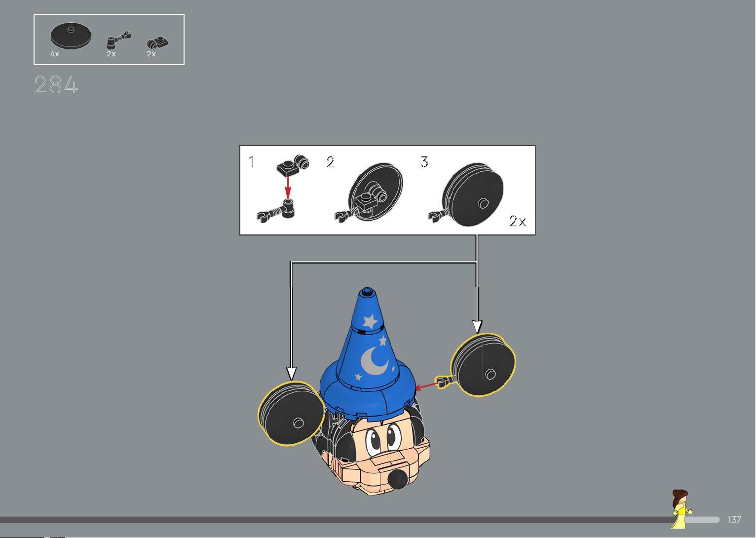Click the large star near the hat's top
Viewport: 756px width, 538px height.
pyautogui.click(x=370, y=322)
